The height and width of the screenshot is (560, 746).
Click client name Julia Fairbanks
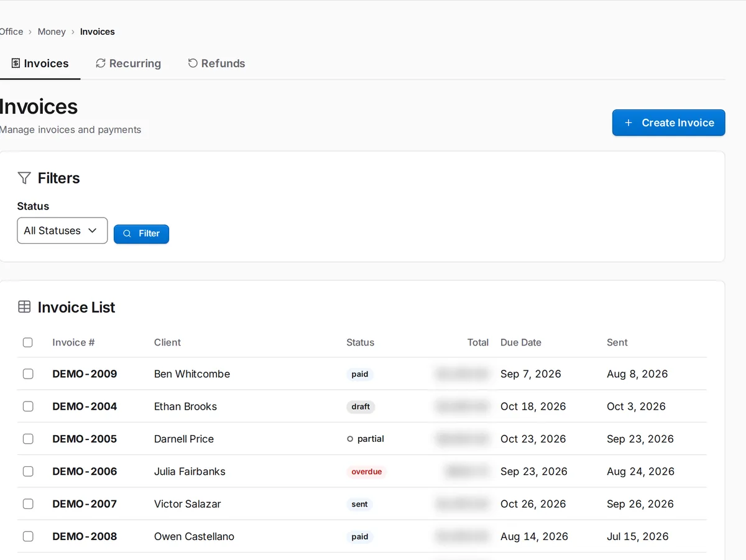tap(190, 472)
